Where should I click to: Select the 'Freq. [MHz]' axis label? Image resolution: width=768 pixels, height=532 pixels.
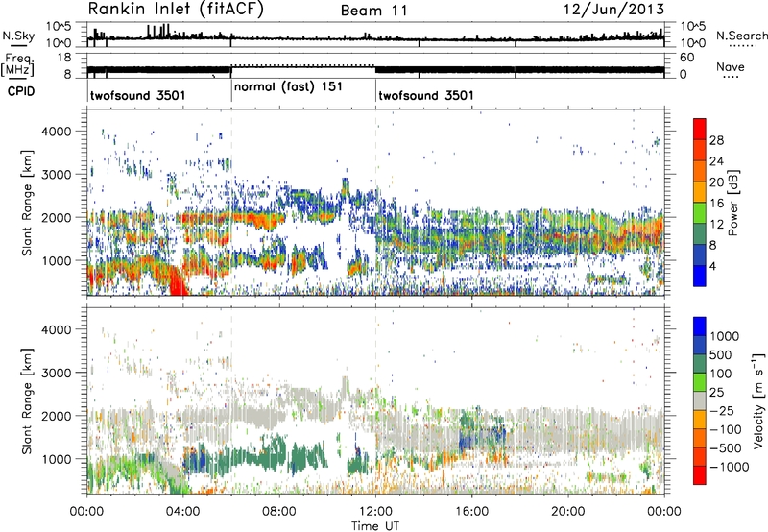tap(17, 65)
